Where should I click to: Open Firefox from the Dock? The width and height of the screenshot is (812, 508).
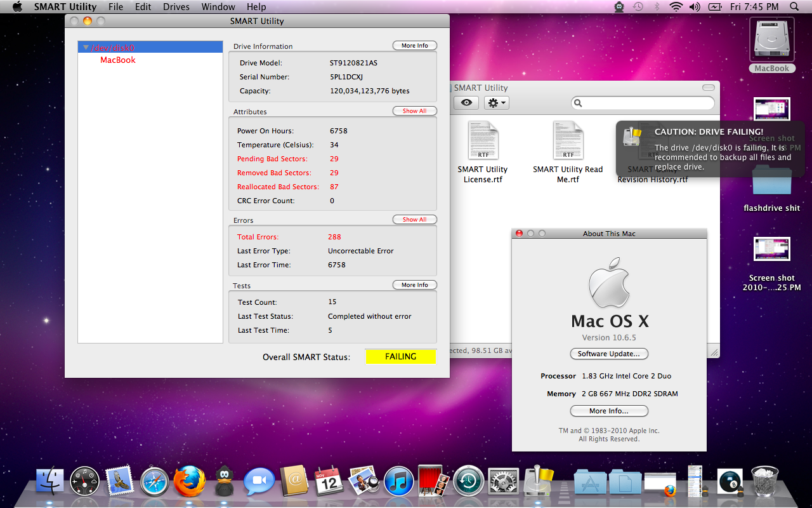[190, 481]
